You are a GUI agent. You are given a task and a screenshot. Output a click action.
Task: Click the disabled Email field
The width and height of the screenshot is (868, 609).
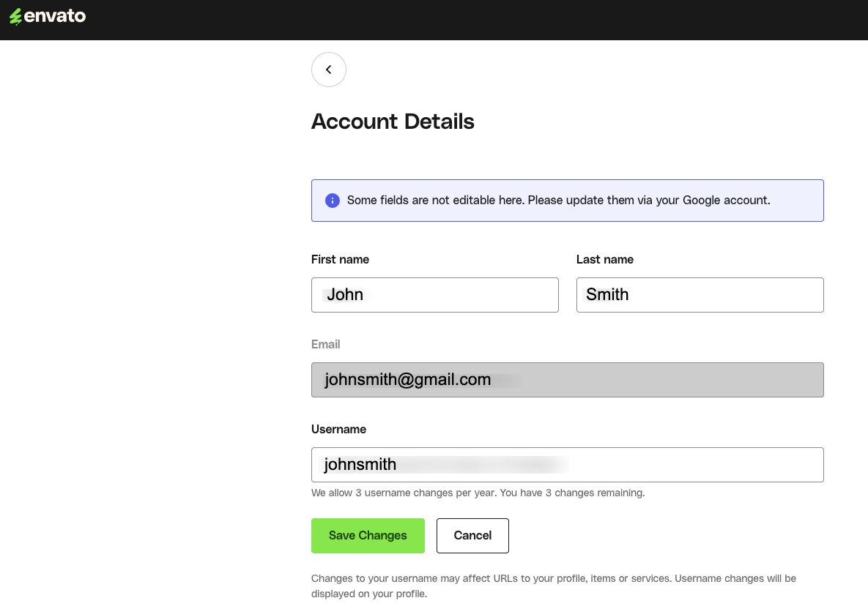pyautogui.click(x=567, y=379)
